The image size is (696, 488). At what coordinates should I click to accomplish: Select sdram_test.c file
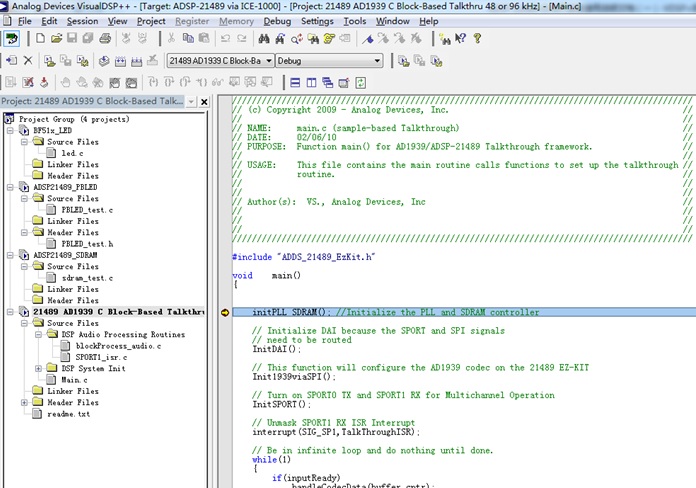[x=87, y=278]
